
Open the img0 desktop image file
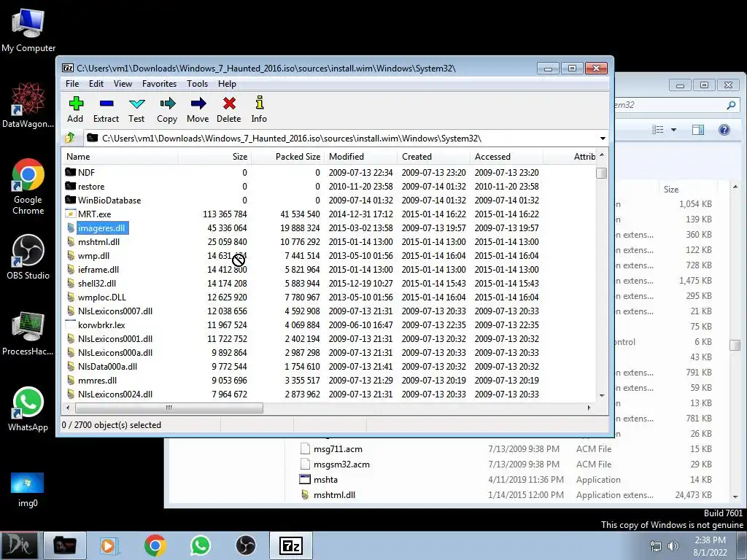[28, 490]
